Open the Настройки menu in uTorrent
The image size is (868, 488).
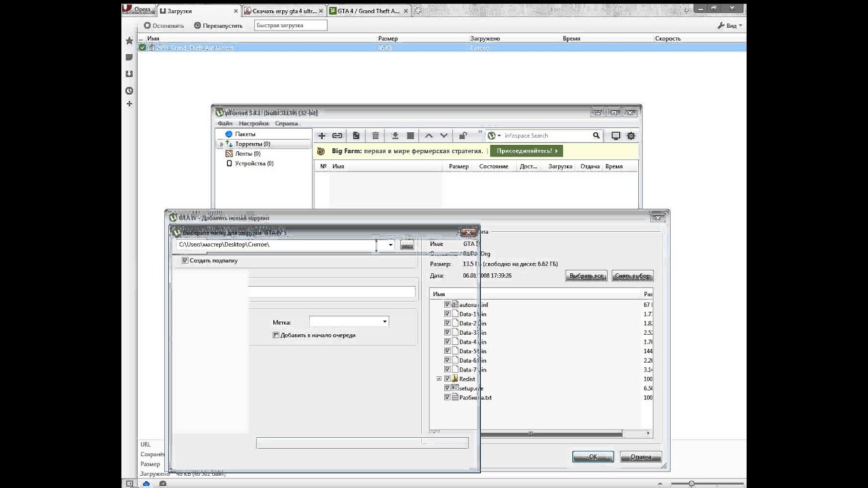[x=254, y=123]
